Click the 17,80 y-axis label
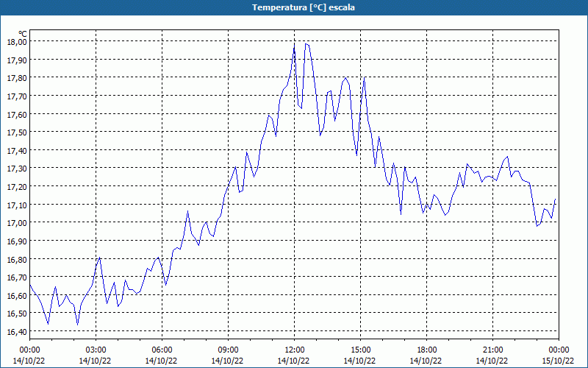 17,78
